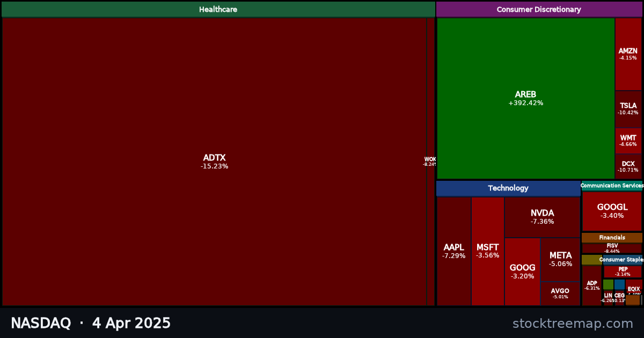Image resolution: width=644 pixels, height=338 pixels.
Task: Click the TSLA -10.42% tile
Action: point(628,109)
